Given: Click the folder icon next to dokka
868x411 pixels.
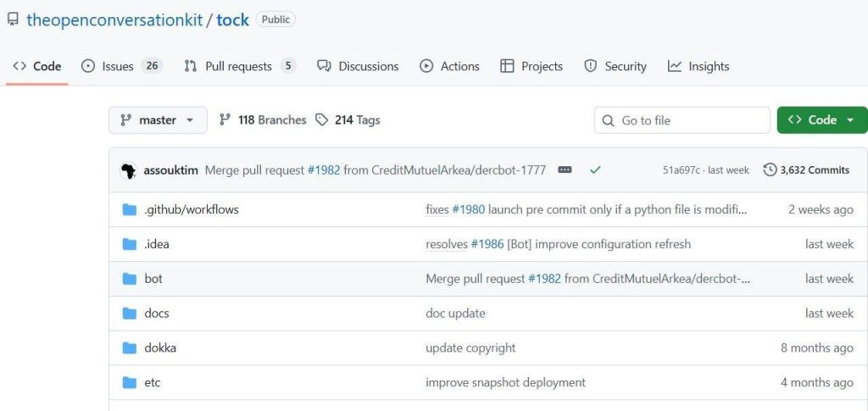Looking at the screenshot, I should pyautogui.click(x=130, y=347).
